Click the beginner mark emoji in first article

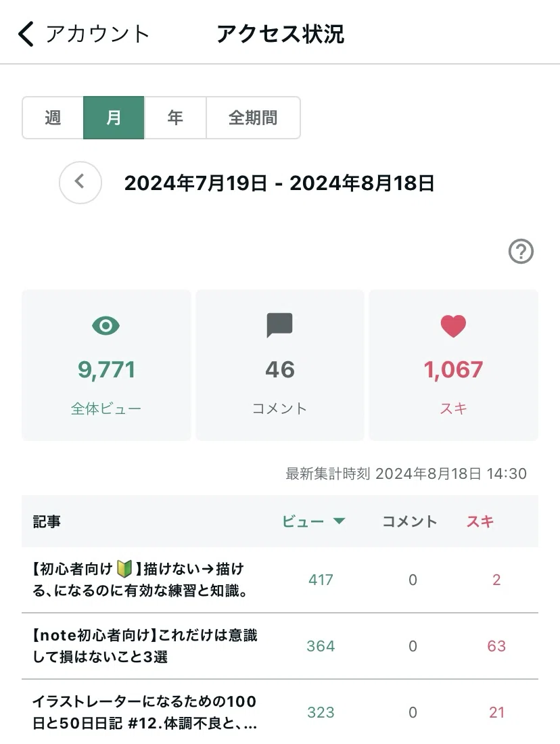click(x=124, y=569)
